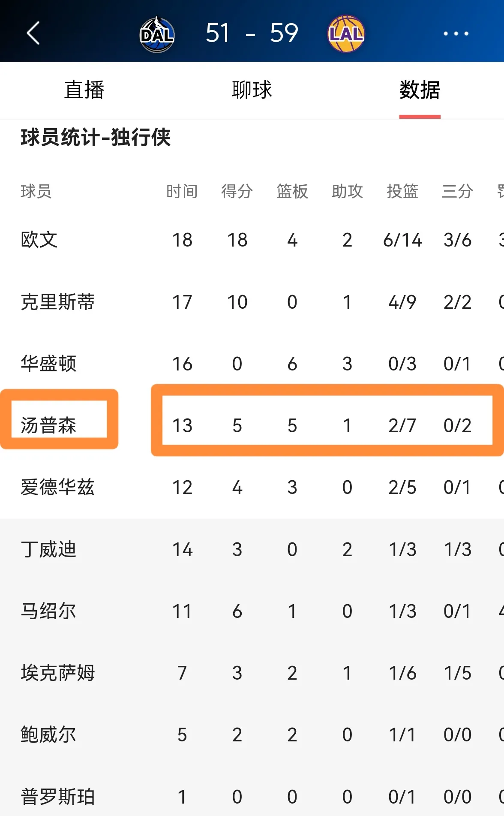Open the three-dot more options menu
The image size is (504, 816).
point(456,33)
